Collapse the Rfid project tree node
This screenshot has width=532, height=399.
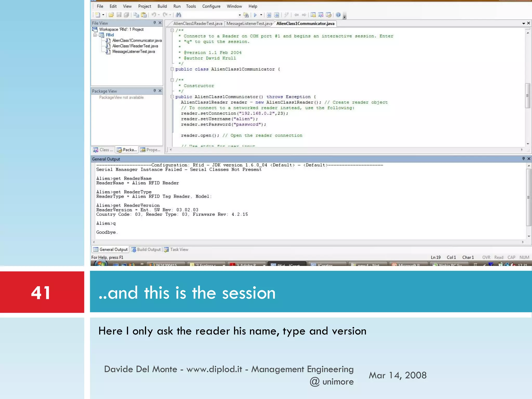pyautogui.click(x=95, y=35)
